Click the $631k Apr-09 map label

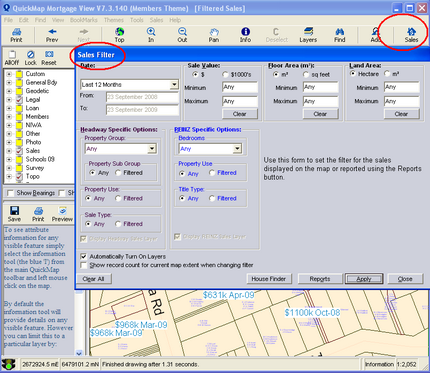[229, 295]
